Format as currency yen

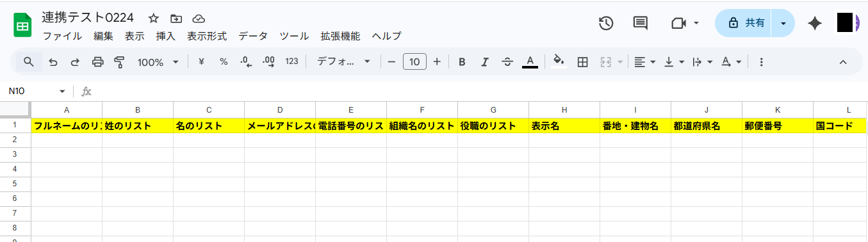pos(201,61)
